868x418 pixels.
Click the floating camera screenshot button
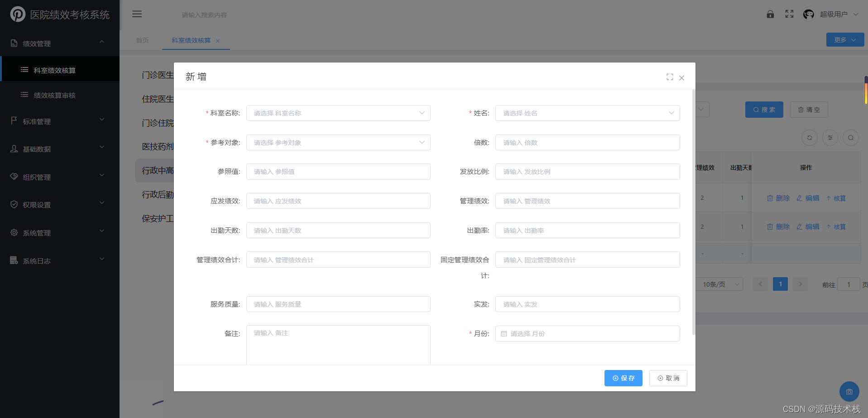pyautogui.click(x=849, y=392)
